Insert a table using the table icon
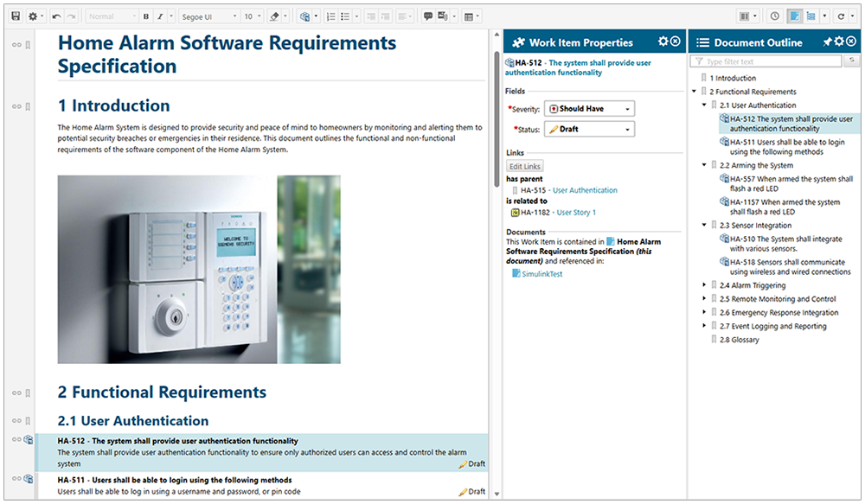865x504 pixels. click(470, 15)
